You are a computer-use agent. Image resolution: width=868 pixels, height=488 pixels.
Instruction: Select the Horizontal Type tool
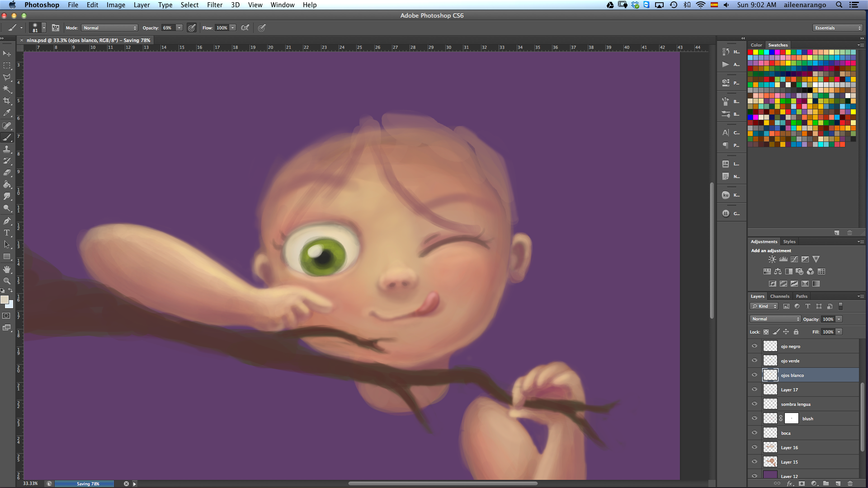7,233
